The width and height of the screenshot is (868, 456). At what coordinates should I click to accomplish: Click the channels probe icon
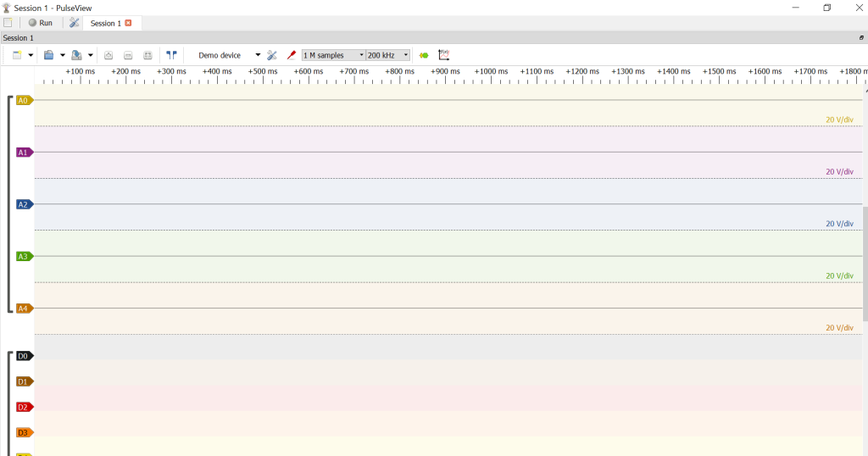pyautogui.click(x=291, y=55)
